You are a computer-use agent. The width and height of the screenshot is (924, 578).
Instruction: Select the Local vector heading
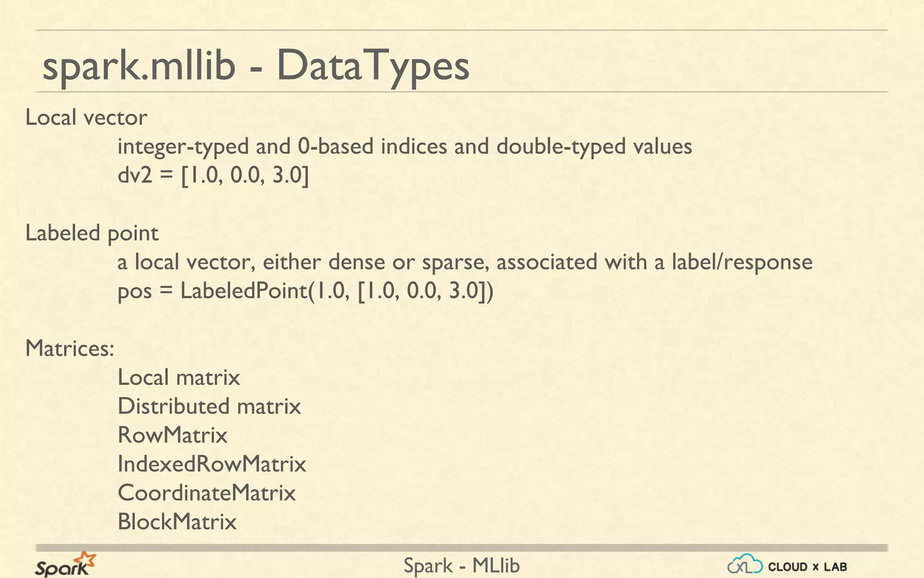86,118
